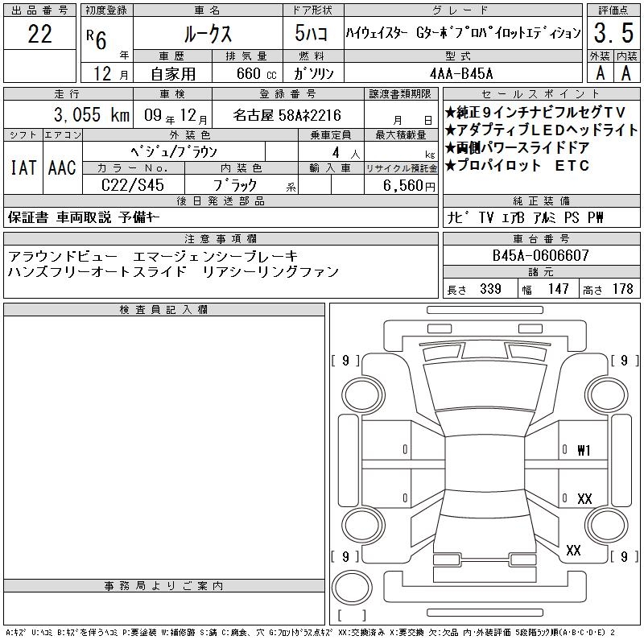Click the chassis number B45A-0606607
This screenshot has height=644, width=644.
pyautogui.click(x=541, y=255)
